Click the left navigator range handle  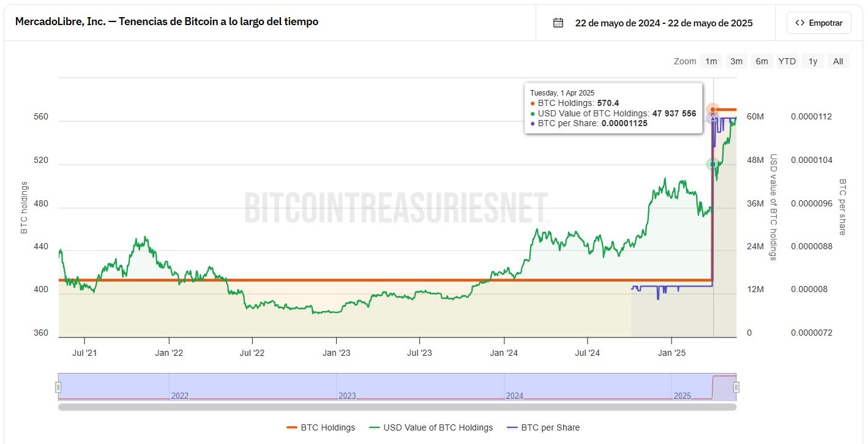click(59, 387)
